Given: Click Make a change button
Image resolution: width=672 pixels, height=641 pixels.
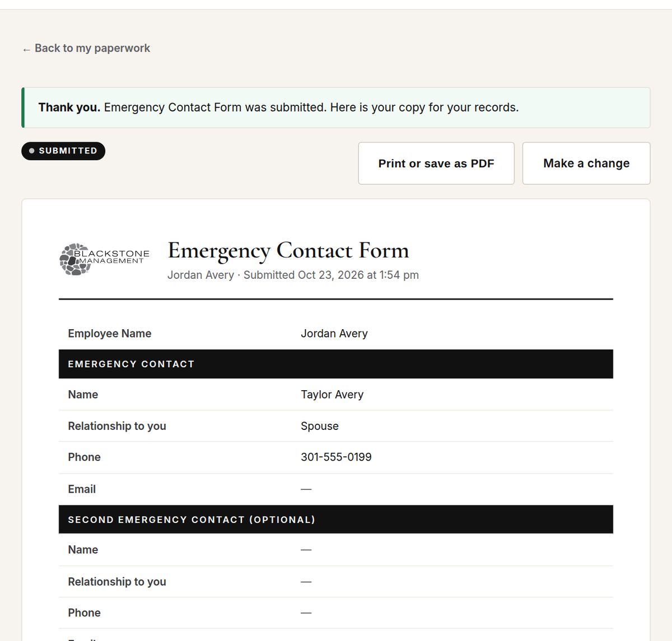Looking at the screenshot, I should tap(586, 163).
